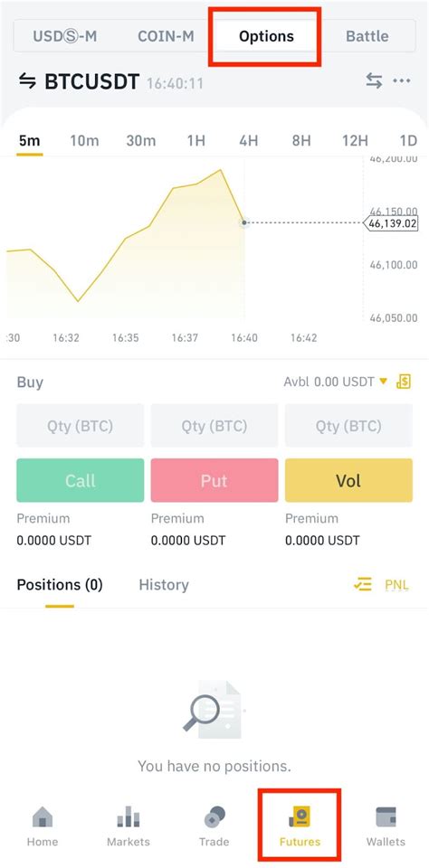Open the History tab

164,585
